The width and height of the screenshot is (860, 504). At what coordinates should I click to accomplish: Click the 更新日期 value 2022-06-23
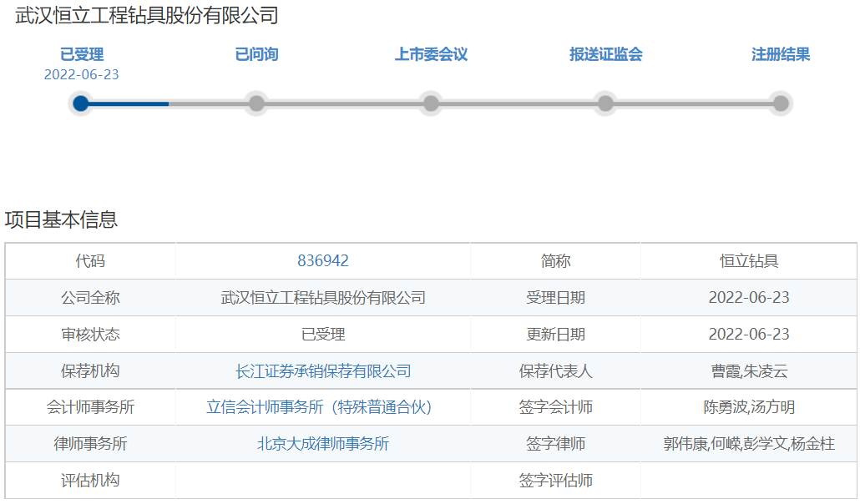click(x=749, y=335)
